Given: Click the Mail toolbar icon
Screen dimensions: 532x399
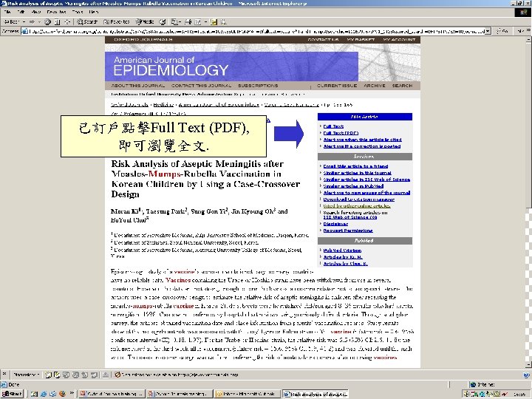Looking at the screenshot, I should point(175,21).
